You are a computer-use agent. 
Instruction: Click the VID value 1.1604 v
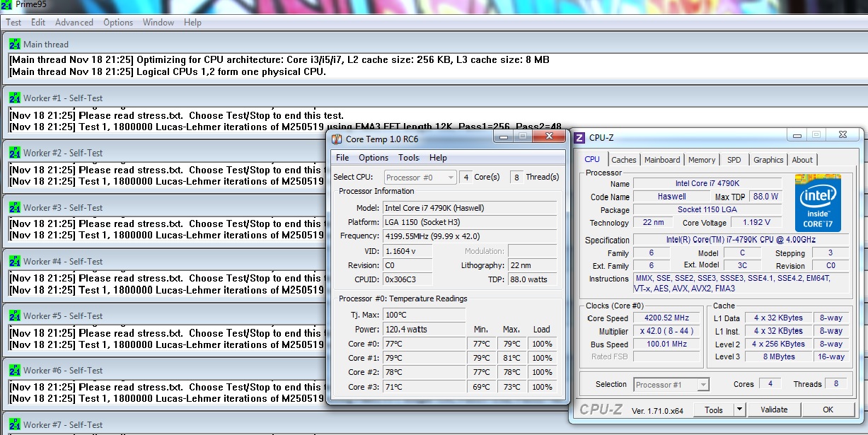[x=407, y=251]
